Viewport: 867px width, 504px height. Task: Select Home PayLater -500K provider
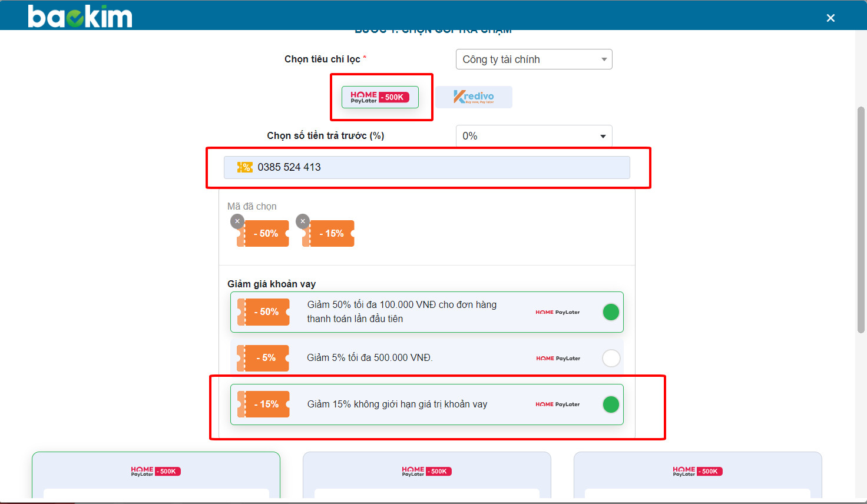[380, 97]
